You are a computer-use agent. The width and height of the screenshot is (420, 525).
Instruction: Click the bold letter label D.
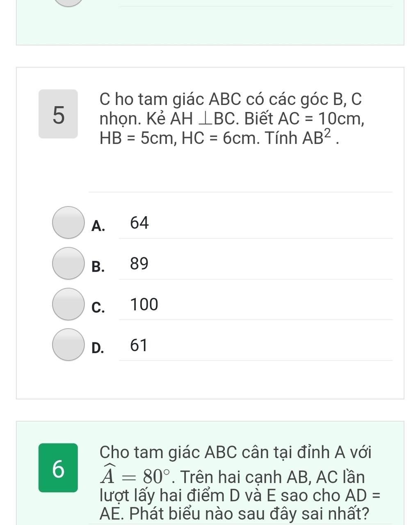(98, 348)
